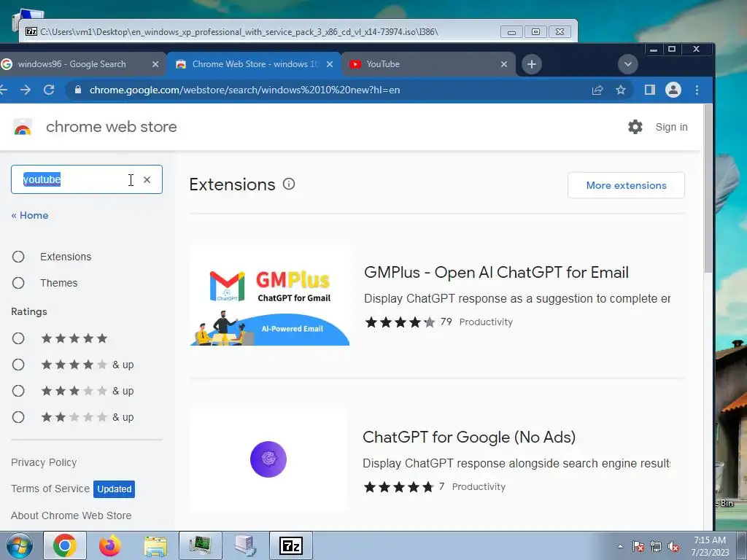Open GMPlus extension thumbnail
Viewport: 747px width, 560px height.
[x=270, y=295]
